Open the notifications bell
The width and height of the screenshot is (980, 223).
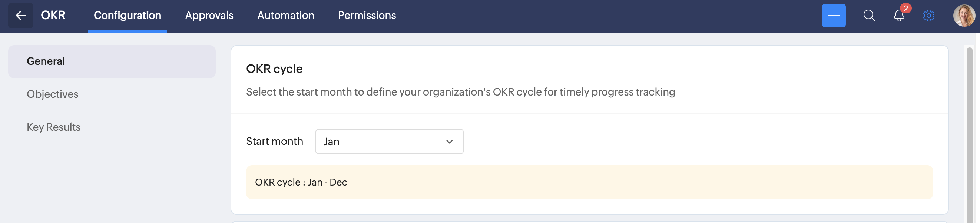(898, 16)
